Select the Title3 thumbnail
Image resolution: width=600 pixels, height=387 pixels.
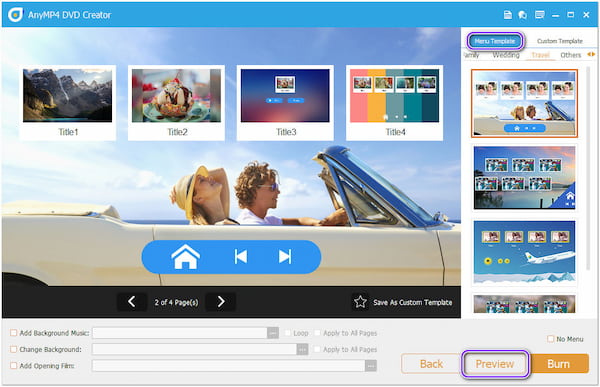point(285,96)
